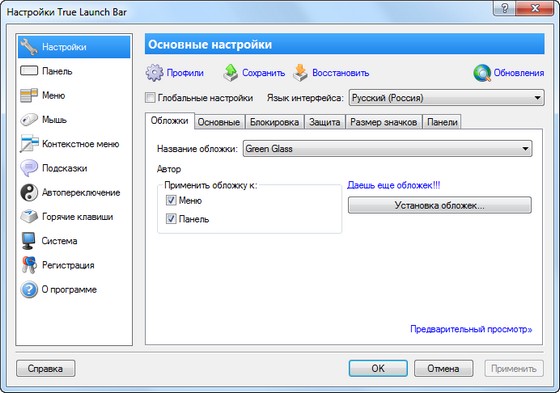Switch to the Размер значков tab
This screenshot has height=393, width=560.
pos(384,122)
